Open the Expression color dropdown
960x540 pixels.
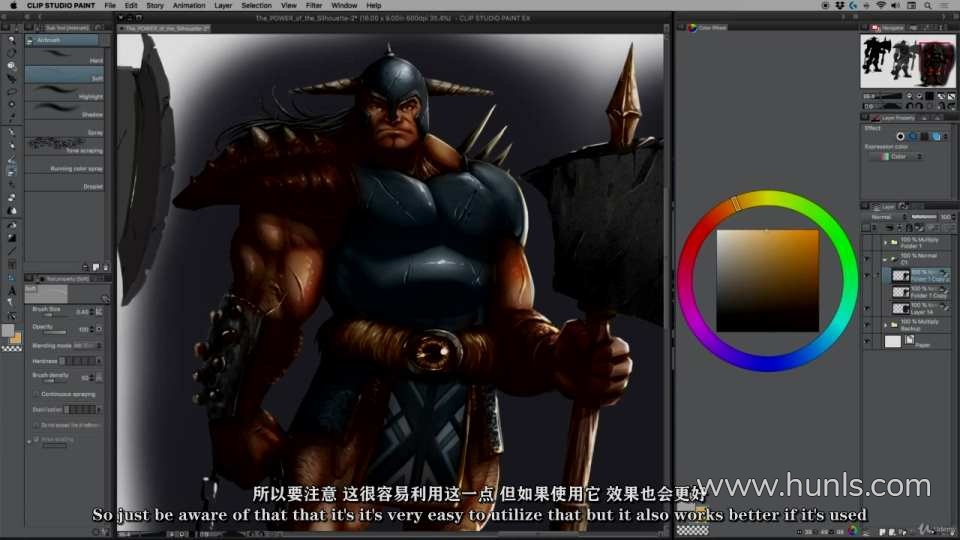[896, 157]
